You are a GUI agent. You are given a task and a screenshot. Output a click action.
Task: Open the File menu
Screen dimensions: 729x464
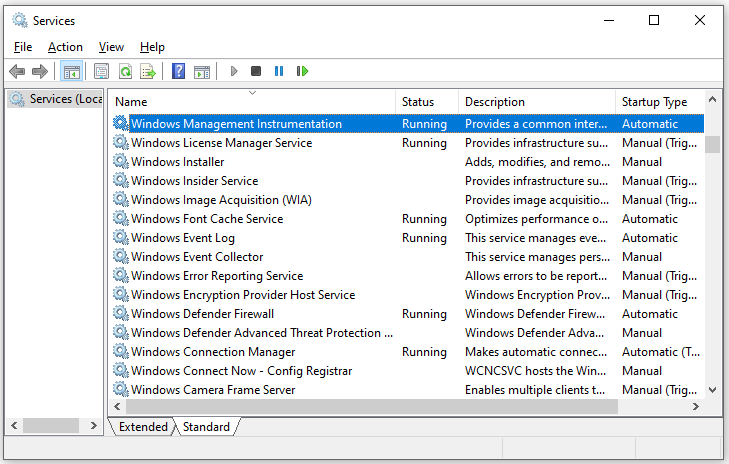(22, 47)
